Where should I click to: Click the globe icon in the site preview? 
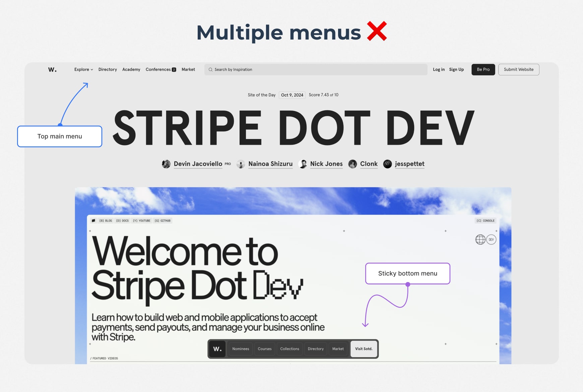coord(480,240)
